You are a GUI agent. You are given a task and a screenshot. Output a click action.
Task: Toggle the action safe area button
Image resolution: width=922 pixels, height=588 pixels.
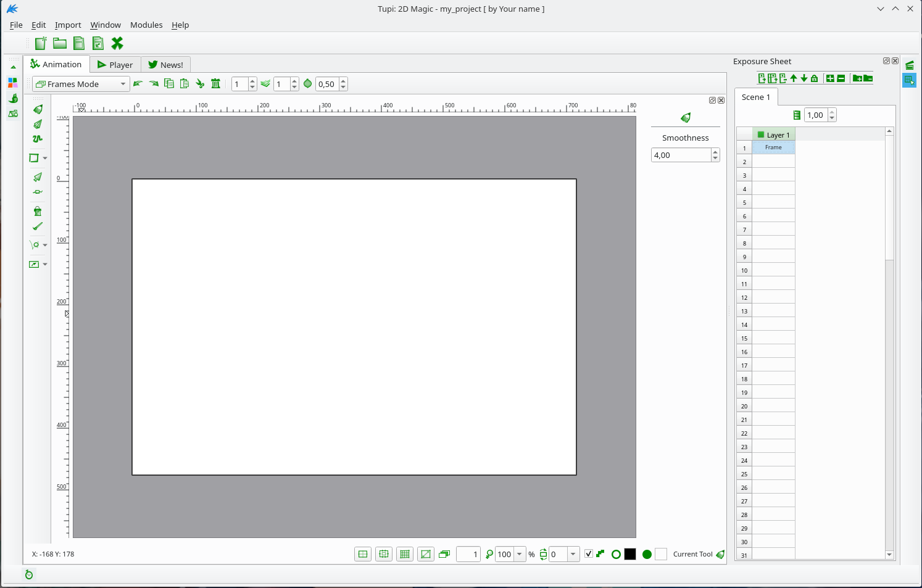384,554
